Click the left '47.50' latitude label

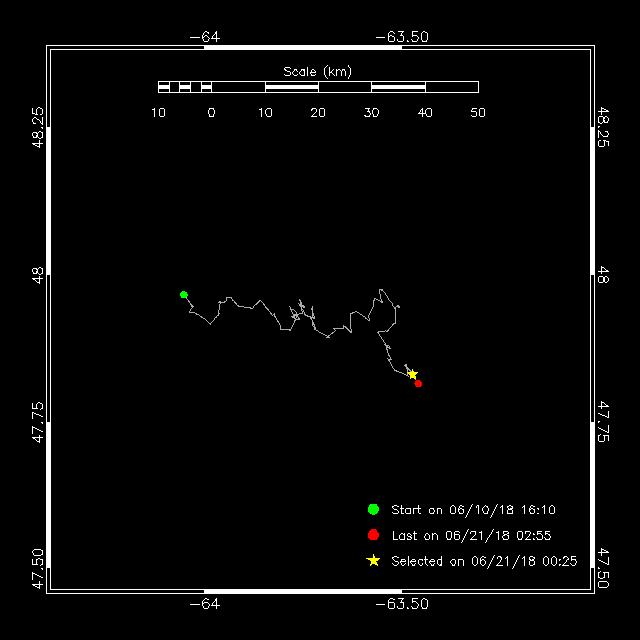point(37,569)
